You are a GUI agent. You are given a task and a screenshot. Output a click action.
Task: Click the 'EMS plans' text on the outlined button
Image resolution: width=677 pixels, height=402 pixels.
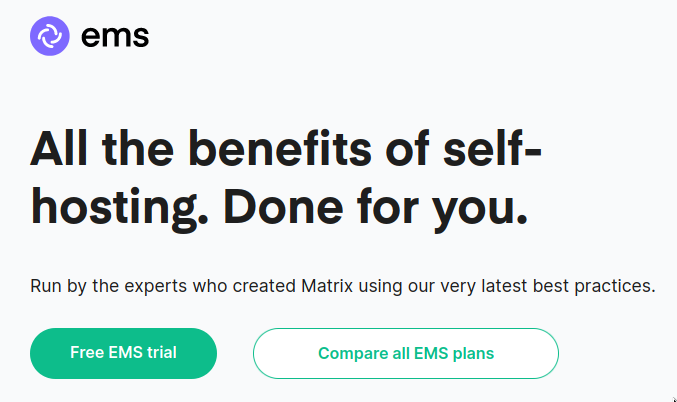454,354
